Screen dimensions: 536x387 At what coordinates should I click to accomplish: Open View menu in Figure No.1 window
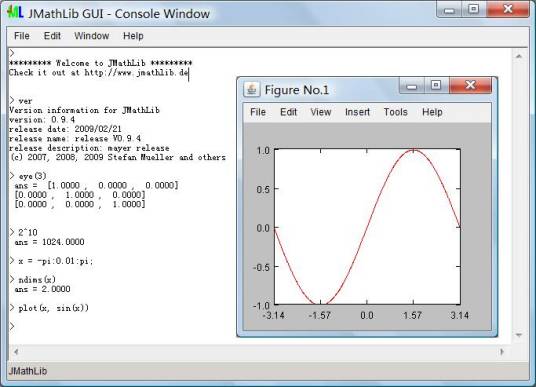pyautogui.click(x=321, y=112)
